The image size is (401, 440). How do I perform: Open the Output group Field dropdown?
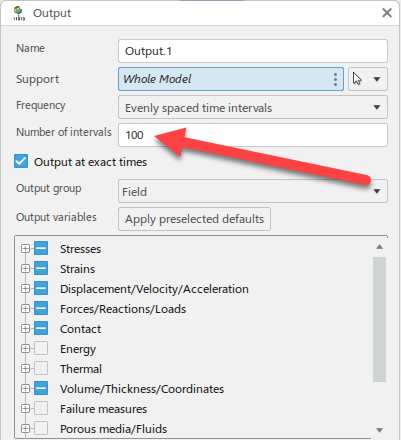pos(253,191)
